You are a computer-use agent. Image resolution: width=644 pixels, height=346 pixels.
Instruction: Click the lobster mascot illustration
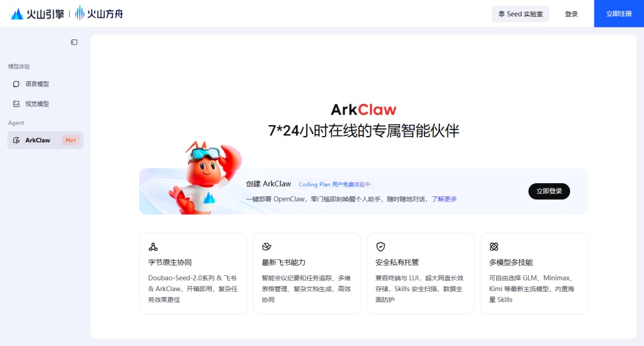tap(205, 178)
